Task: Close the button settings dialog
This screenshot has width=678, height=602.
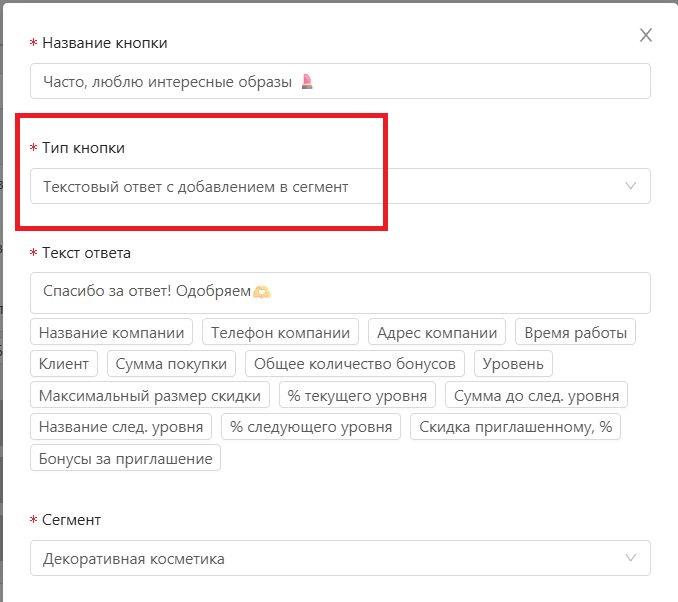Action: coord(646,35)
